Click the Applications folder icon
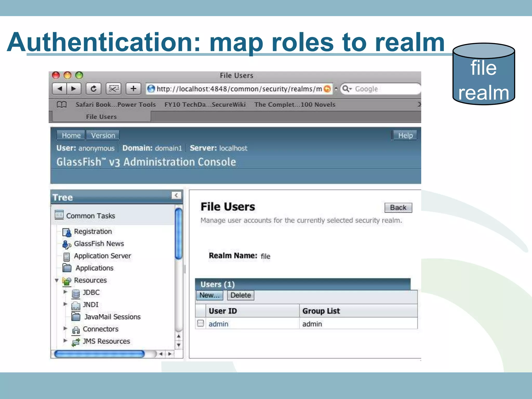The width and height of the screenshot is (532, 399). tap(67, 268)
